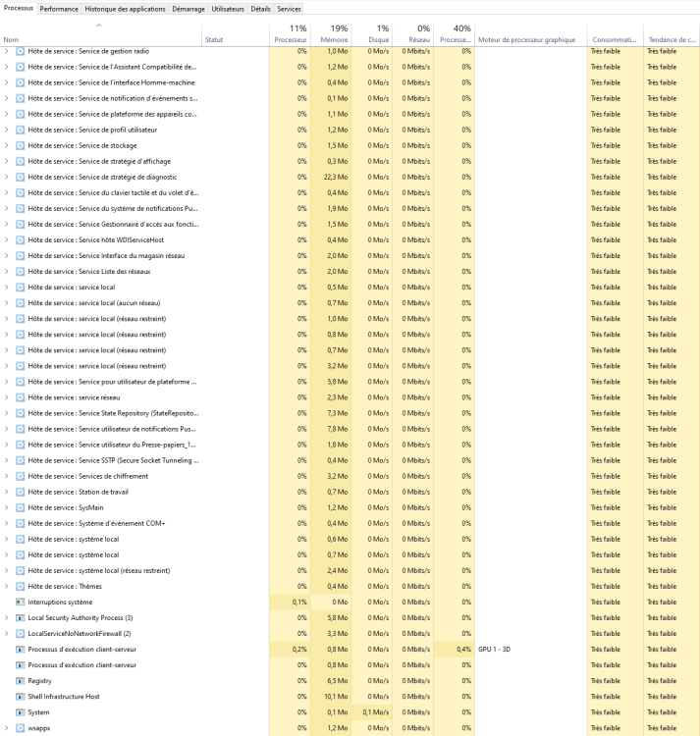Click the Local Security Authority Process icon
700x736 pixels.
(x=21, y=617)
